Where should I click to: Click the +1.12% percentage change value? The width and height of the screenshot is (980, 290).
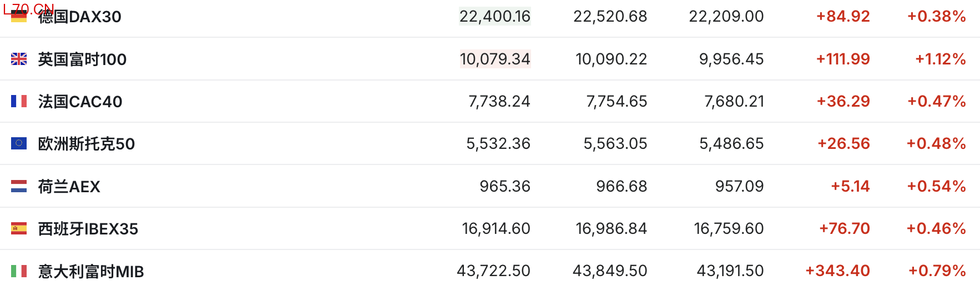(940, 59)
